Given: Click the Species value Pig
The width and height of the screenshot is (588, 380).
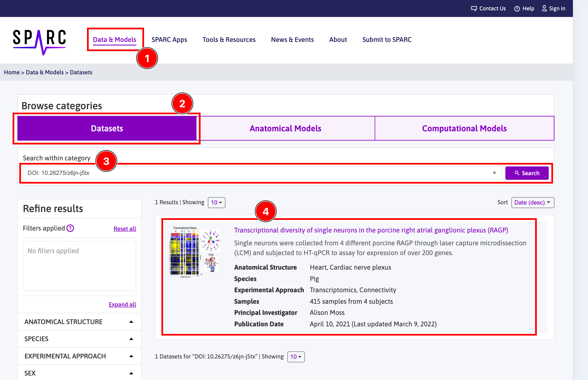Looking at the screenshot, I should click(314, 279).
